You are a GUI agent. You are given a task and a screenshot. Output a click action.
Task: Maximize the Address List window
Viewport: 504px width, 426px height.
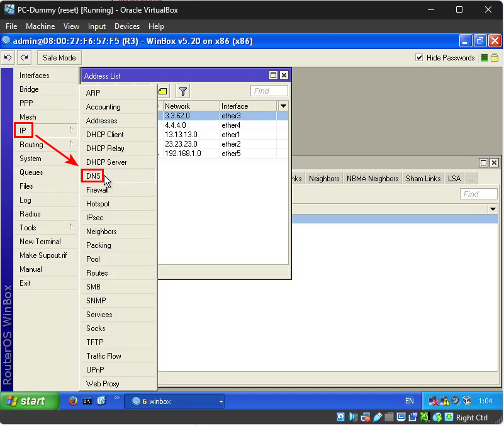[x=273, y=76]
